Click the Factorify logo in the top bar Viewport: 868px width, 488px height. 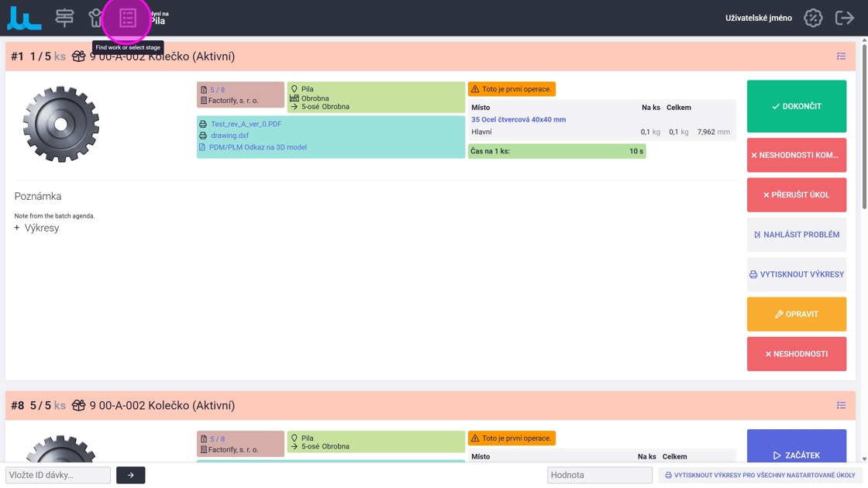(x=24, y=19)
